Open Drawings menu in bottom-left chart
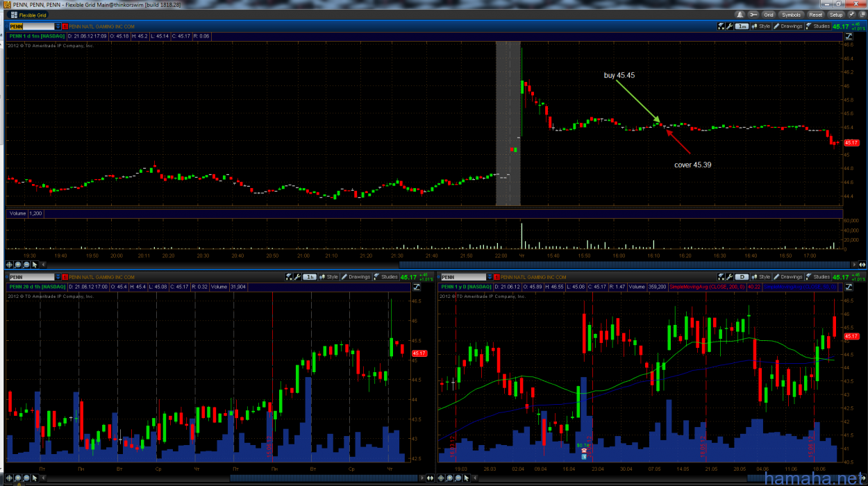This screenshot has width=868, height=486. (x=356, y=276)
